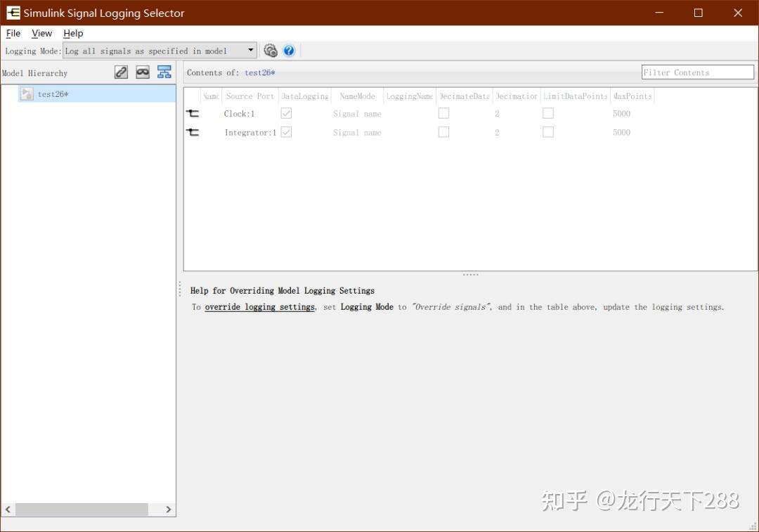The image size is (759, 532).
Task: Click the signal icon in the Integrator:1 row
Action: pyautogui.click(x=193, y=132)
